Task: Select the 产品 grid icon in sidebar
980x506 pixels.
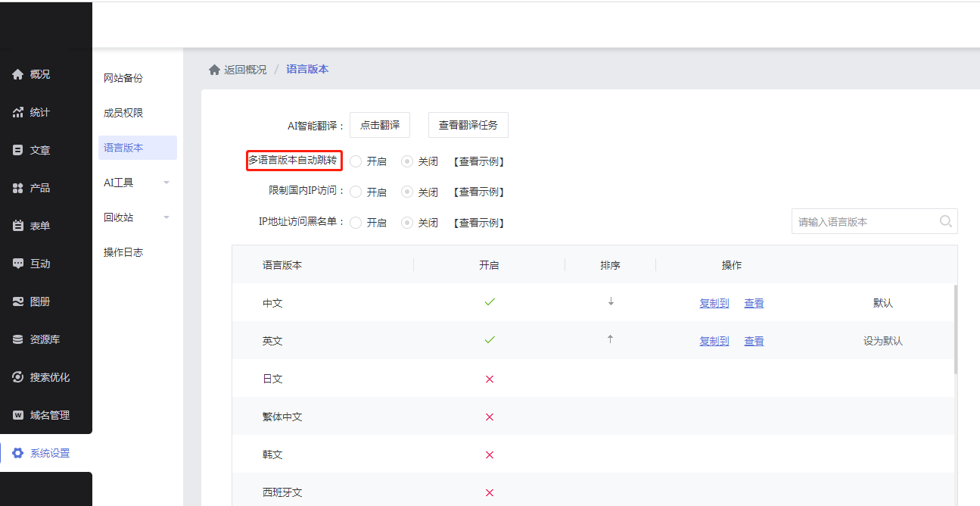Action: [x=18, y=188]
